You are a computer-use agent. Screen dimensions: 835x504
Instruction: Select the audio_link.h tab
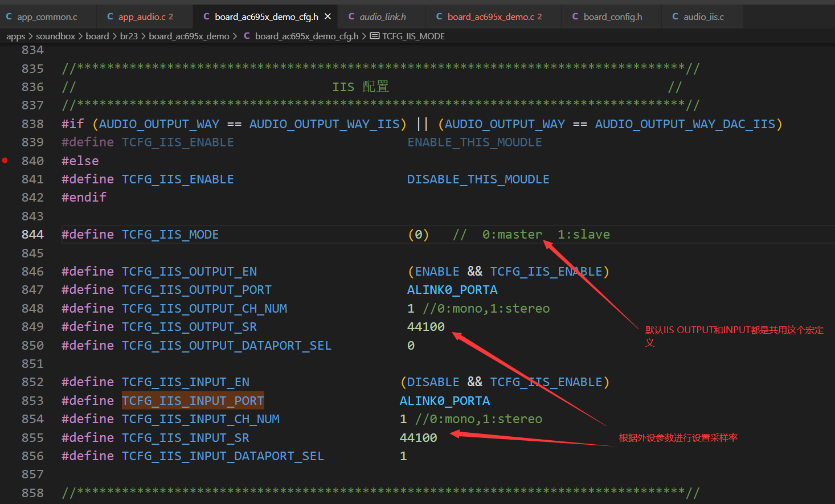point(382,17)
